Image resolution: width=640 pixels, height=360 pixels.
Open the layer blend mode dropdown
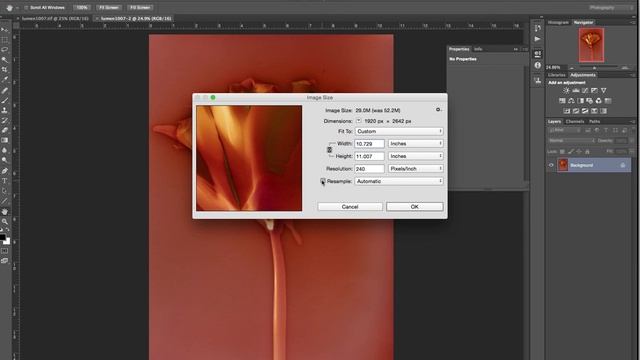571,140
